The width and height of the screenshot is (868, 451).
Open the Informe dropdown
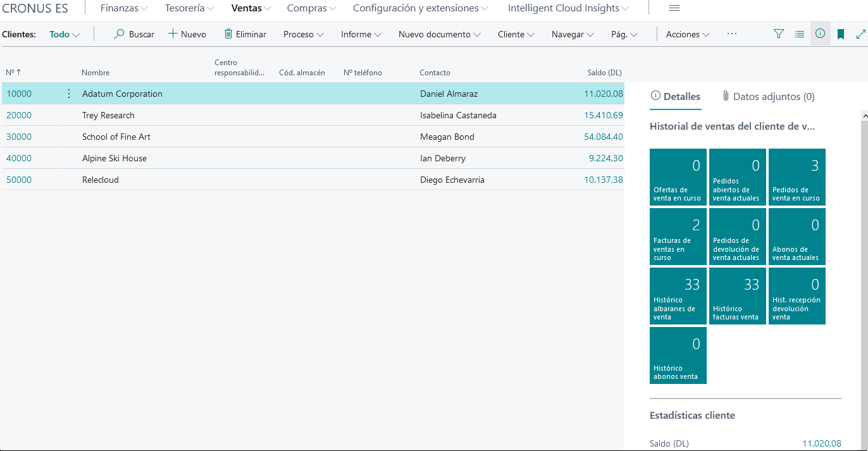click(x=361, y=34)
